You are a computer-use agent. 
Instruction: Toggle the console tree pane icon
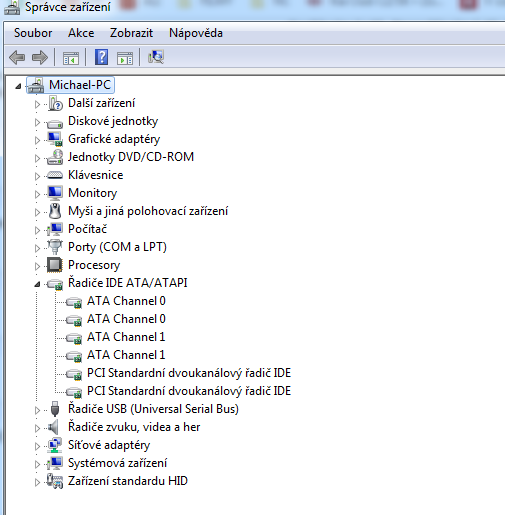[71, 58]
